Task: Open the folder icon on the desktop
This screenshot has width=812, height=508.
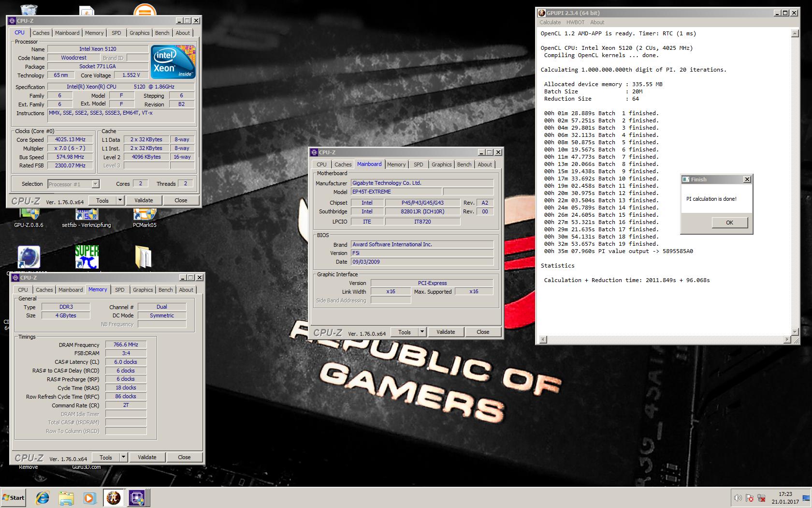Action: [144, 256]
